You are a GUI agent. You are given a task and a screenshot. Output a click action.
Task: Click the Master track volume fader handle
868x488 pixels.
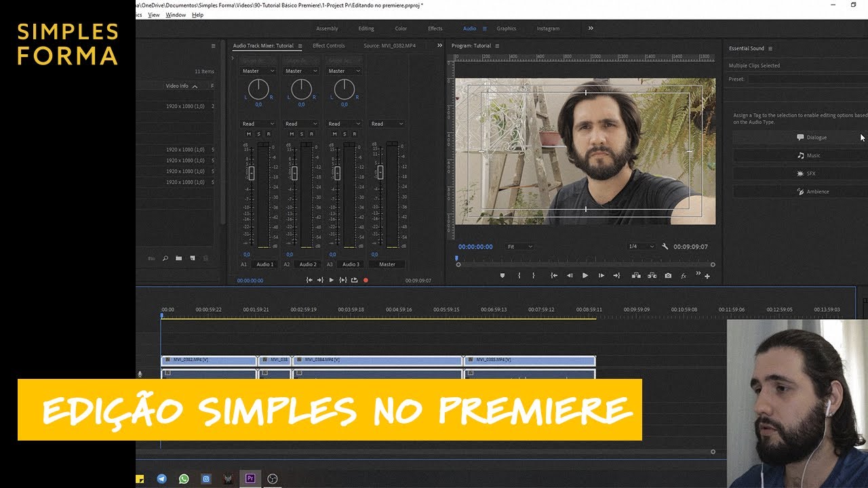pyautogui.click(x=380, y=172)
